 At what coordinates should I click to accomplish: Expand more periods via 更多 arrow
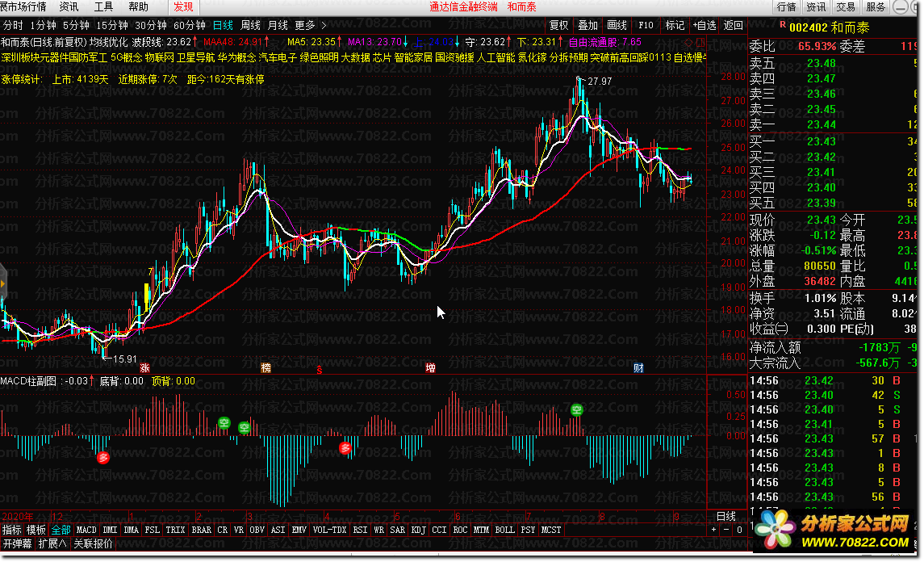pos(324,25)
